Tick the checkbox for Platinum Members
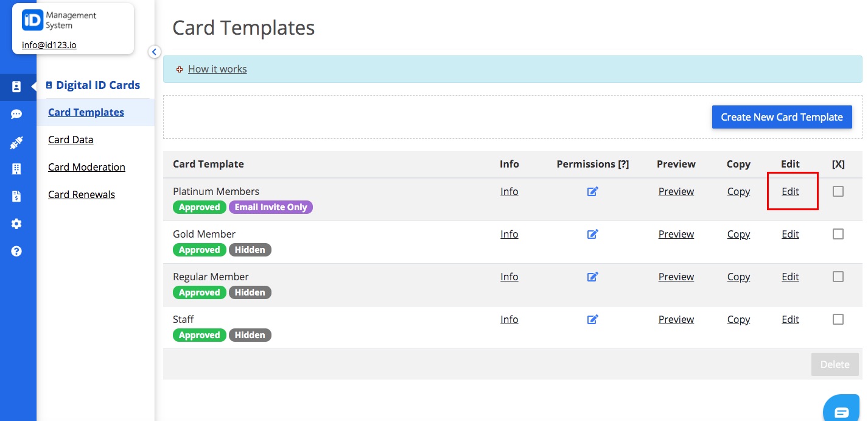 pos(838,191)
